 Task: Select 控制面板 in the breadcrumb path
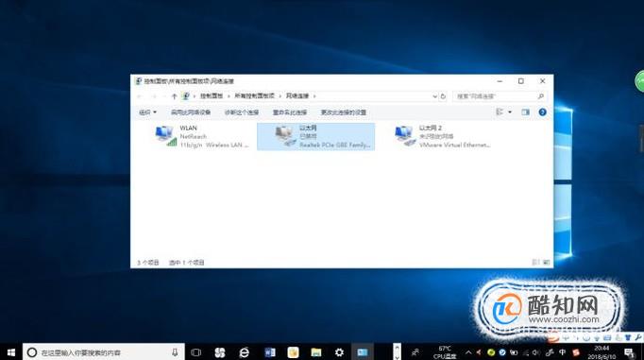(x=212, y=95)
